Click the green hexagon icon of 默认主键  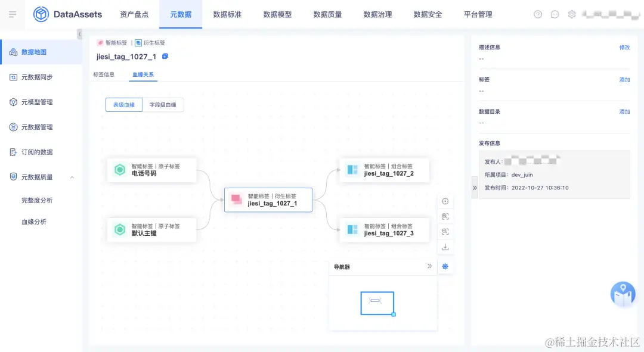point(120,229)
